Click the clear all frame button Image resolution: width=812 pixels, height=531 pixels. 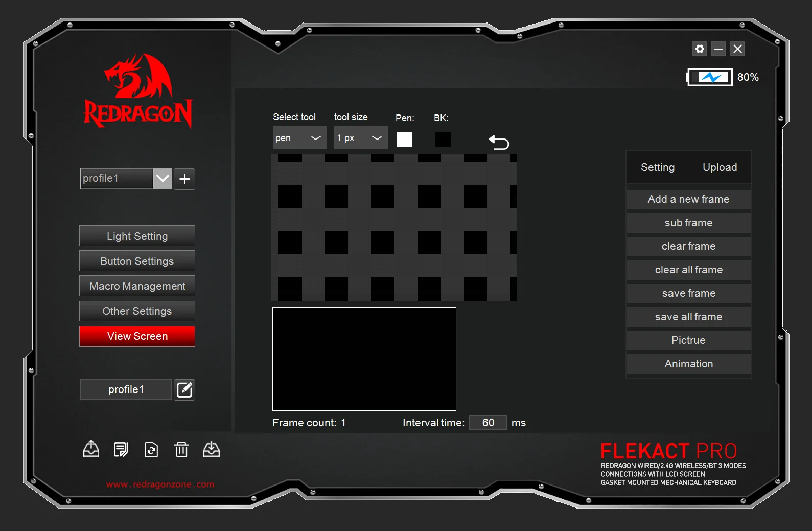[x=688, y=270]
